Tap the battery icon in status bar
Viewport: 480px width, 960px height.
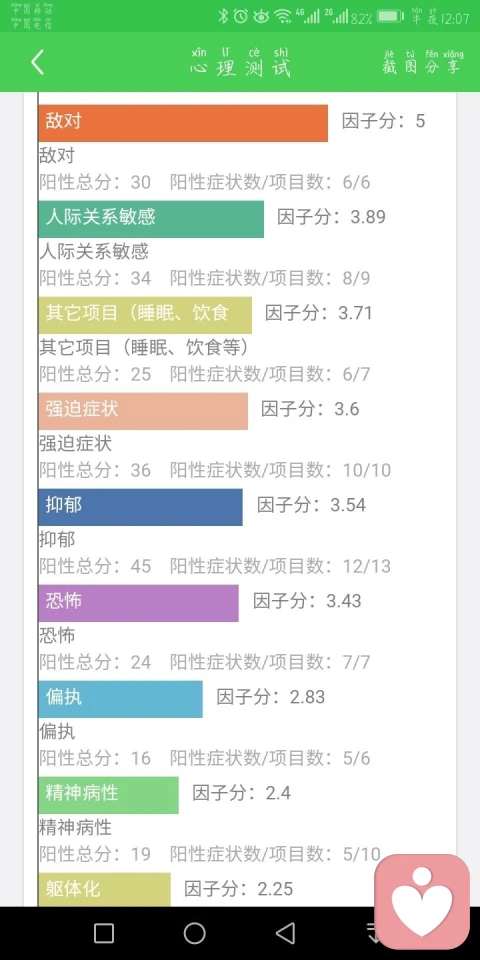[390, 17]
